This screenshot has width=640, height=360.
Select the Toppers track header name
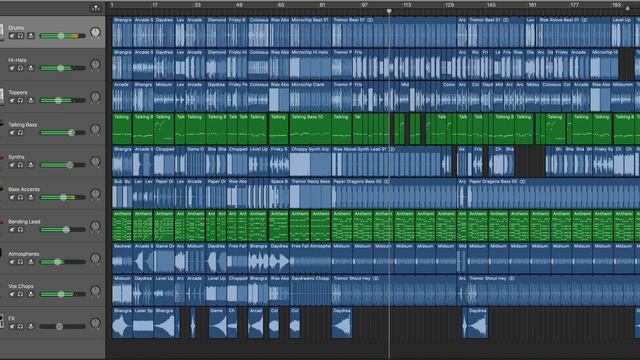pos(18,92)
